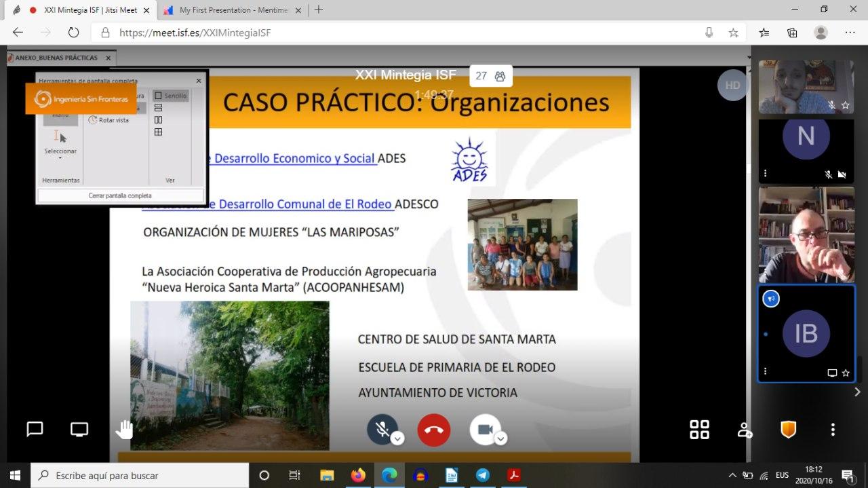Toggle the microphone mute button
This screenshot has height=488, width=868.
point(382,430)
